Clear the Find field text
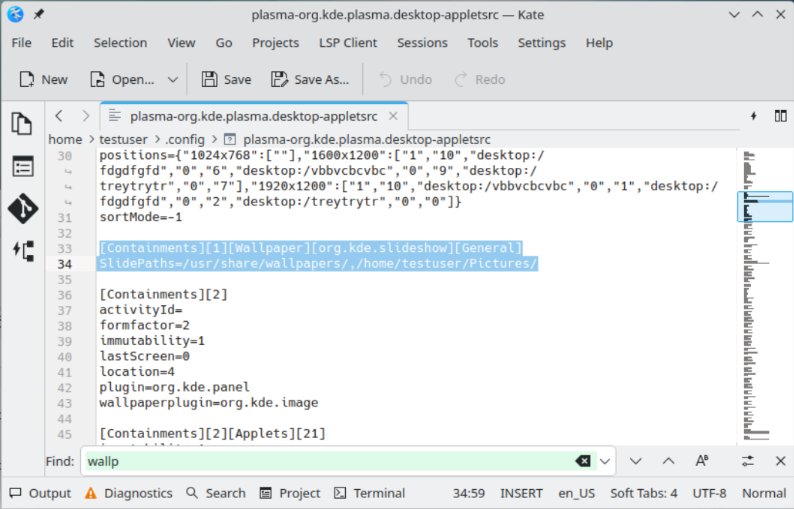 [583, 461]
